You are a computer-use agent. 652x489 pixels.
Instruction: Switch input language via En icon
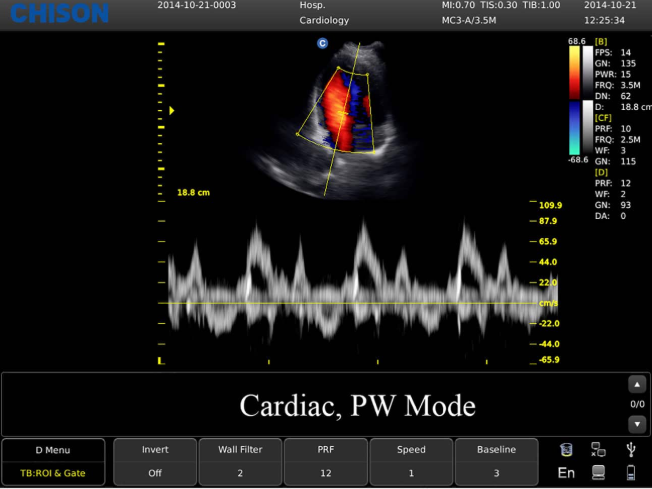click(566, 473)
